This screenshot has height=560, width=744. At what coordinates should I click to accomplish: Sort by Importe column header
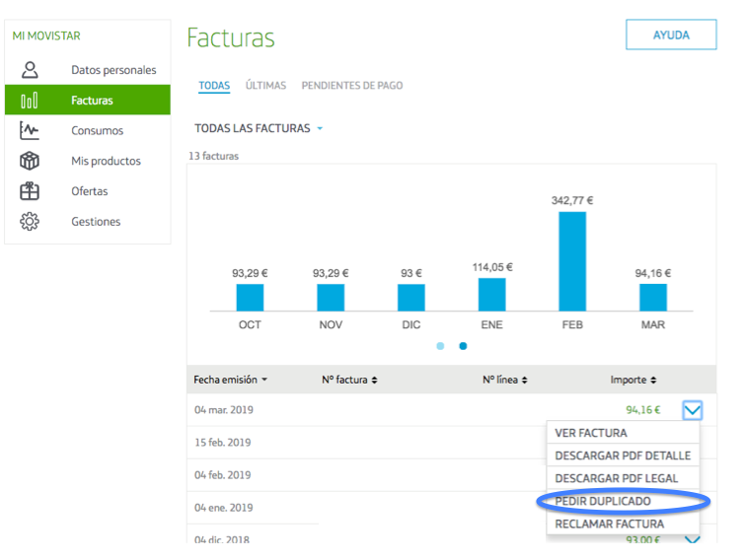click(x=633, y=380)
